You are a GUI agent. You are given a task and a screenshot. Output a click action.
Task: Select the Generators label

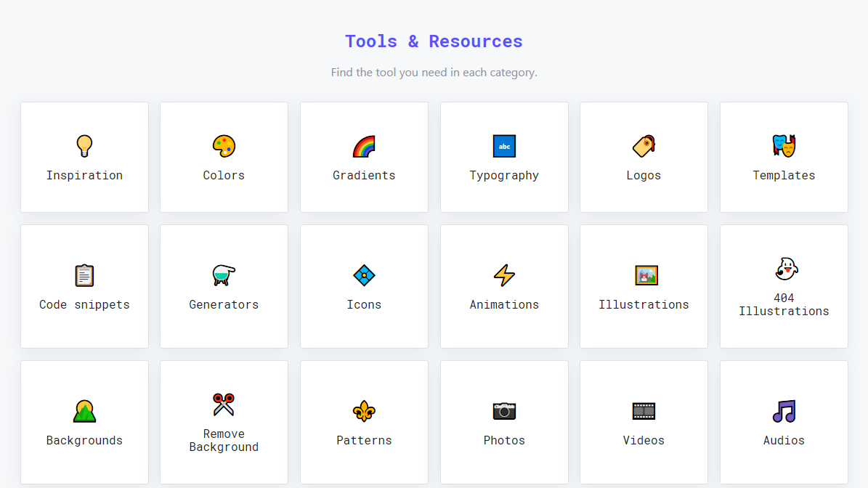(224, 305)
